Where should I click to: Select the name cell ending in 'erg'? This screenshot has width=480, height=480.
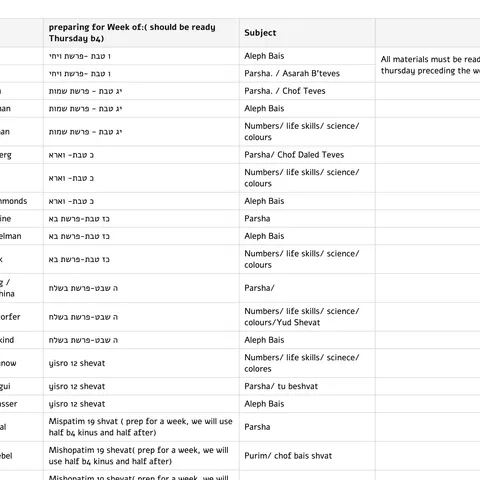[21, 155]
